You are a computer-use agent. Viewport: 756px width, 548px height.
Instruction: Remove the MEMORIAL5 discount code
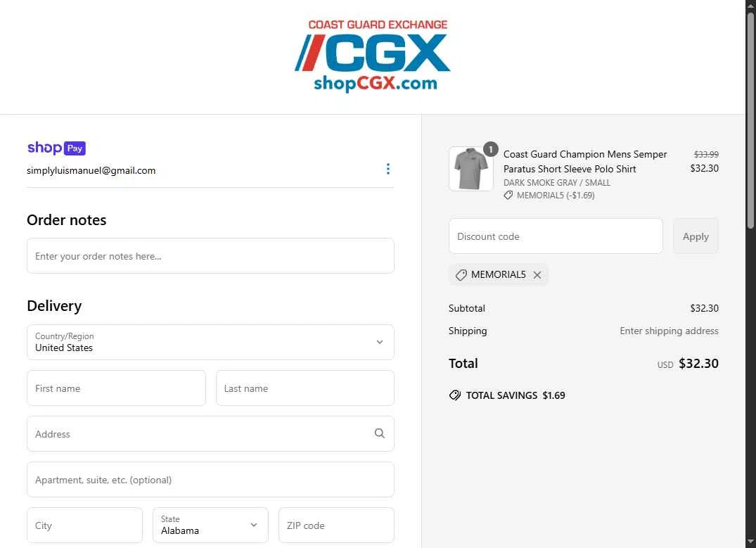click(537, 275)
